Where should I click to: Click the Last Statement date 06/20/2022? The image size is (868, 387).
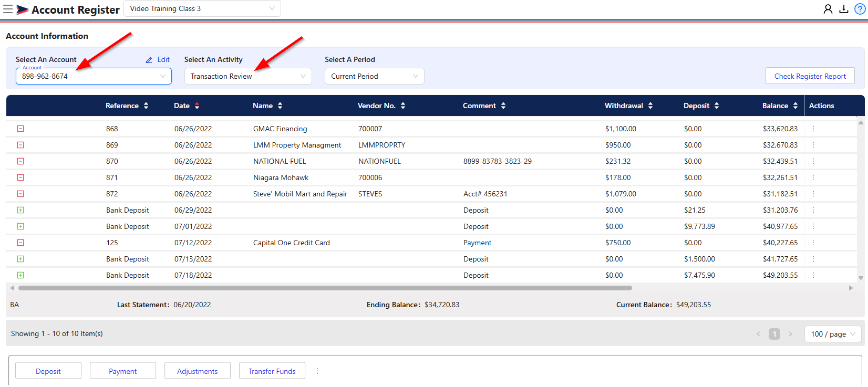(x=192, y=305)
